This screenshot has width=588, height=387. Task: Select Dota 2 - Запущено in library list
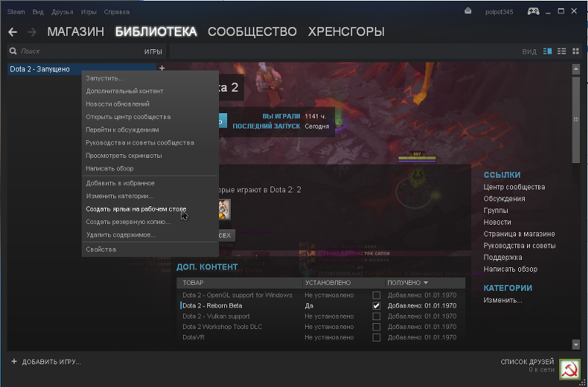point(82,69)
